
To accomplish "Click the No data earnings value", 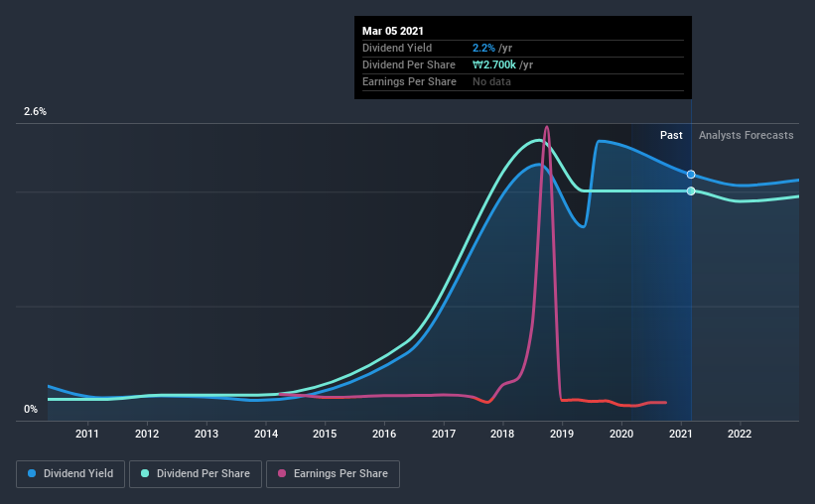I will pyautogui.click(x=491, y=81).
